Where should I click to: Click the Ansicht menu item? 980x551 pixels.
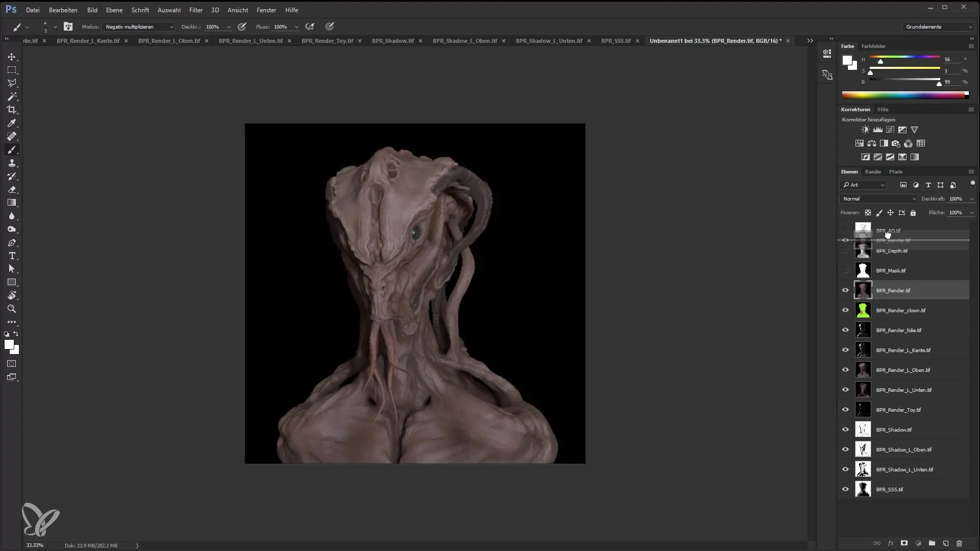(x=237, y=9)
